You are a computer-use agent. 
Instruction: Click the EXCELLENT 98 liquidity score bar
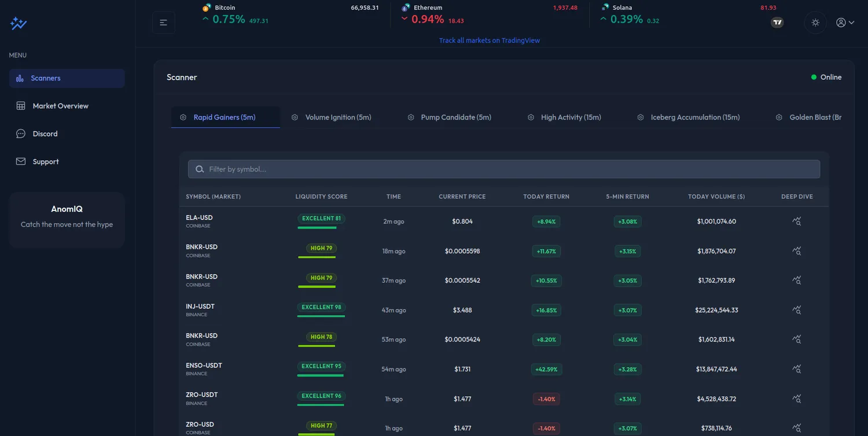(321, 310)
